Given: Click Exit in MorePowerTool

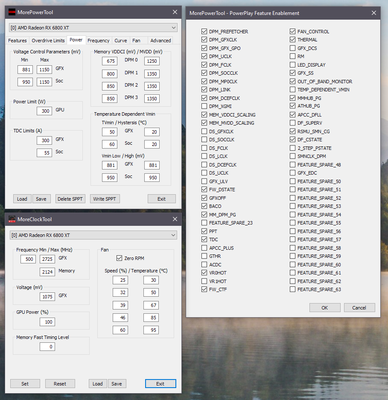Looking at the screenshot, I should tap(162, 199).
